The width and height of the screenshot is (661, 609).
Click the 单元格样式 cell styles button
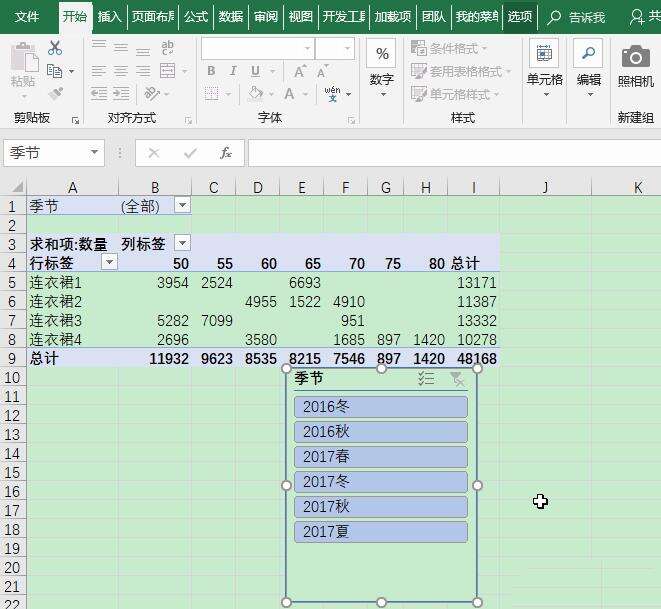pyautogui.click(x=455, y=94)
